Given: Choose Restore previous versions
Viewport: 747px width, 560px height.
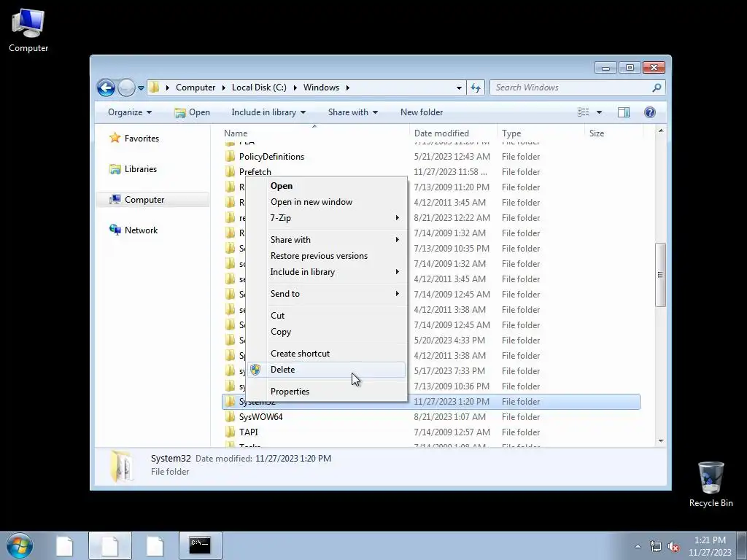Looking at the screenshot, I should 326,256.
